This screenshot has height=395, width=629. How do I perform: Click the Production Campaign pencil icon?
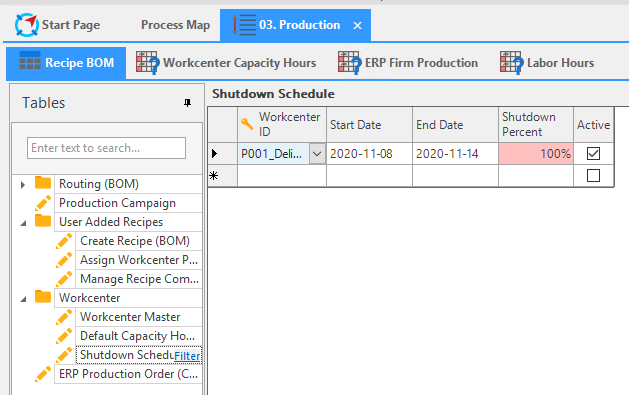(x=43, y=203)
